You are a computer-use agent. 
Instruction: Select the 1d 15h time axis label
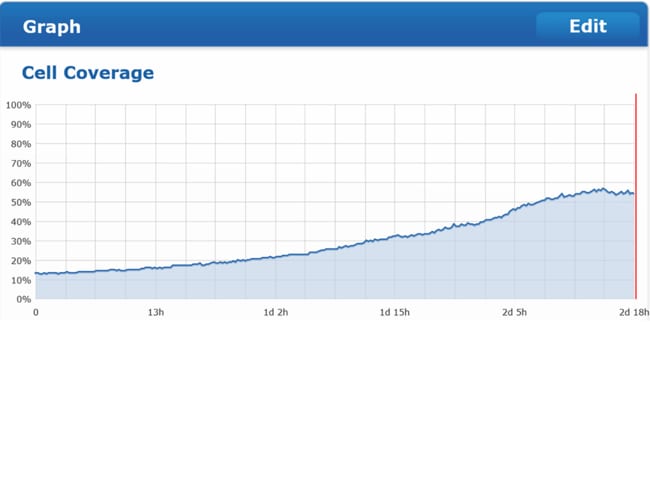click(395, 313)
